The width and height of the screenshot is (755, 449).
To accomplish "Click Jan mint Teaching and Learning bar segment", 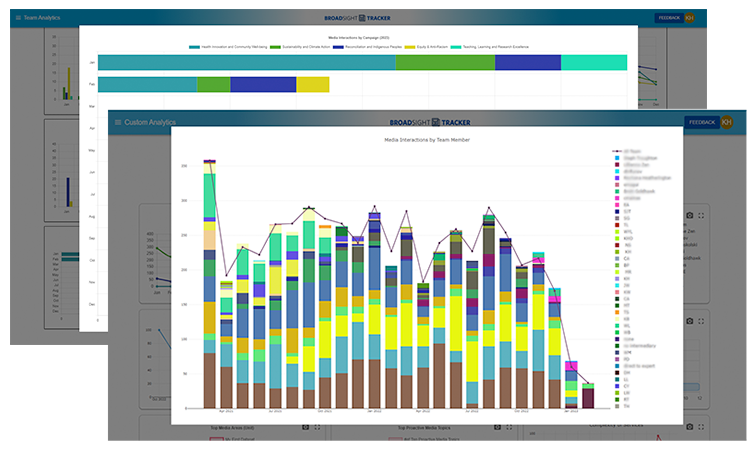I will [594, 63].
